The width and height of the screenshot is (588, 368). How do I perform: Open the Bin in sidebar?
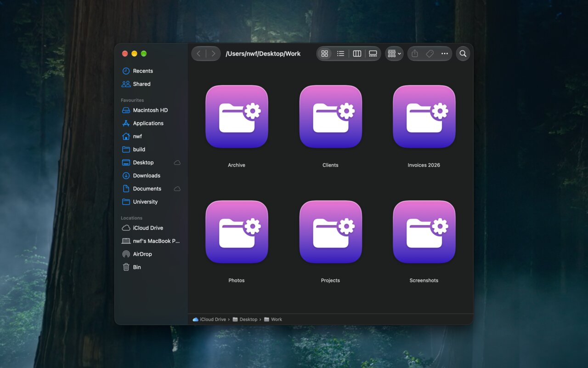pyautogui.click(x=151, y=267)
